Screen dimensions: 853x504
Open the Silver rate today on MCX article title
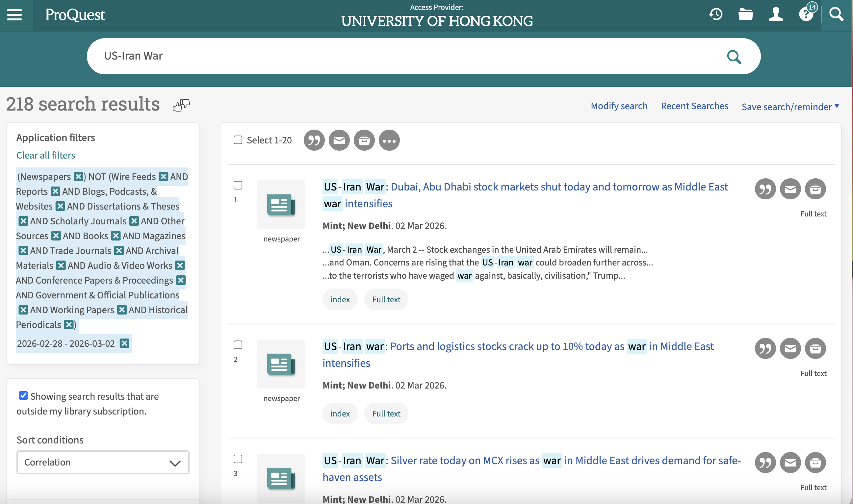[x=531, y=469]
